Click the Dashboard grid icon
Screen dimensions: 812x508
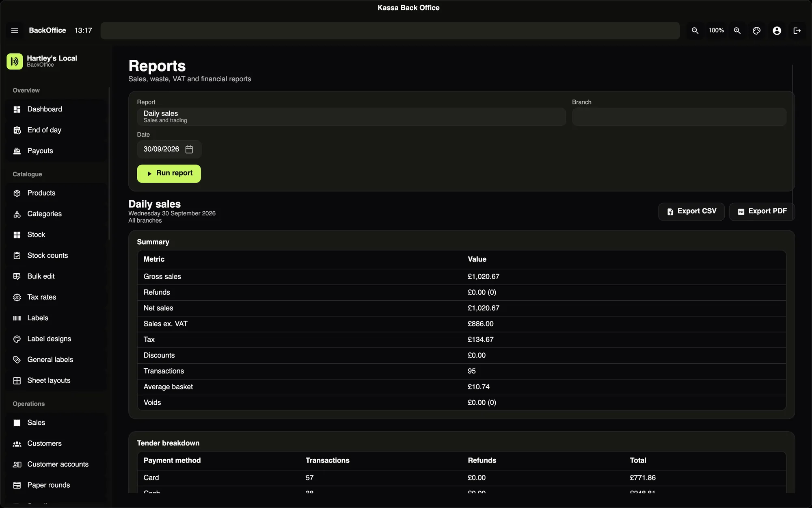tap(17, 109)
